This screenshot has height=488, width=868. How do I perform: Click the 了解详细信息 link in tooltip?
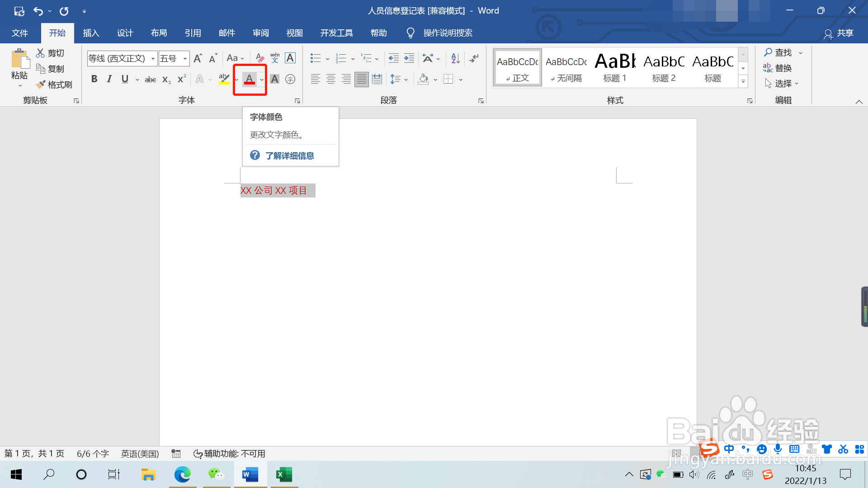[x=289, y=156]
